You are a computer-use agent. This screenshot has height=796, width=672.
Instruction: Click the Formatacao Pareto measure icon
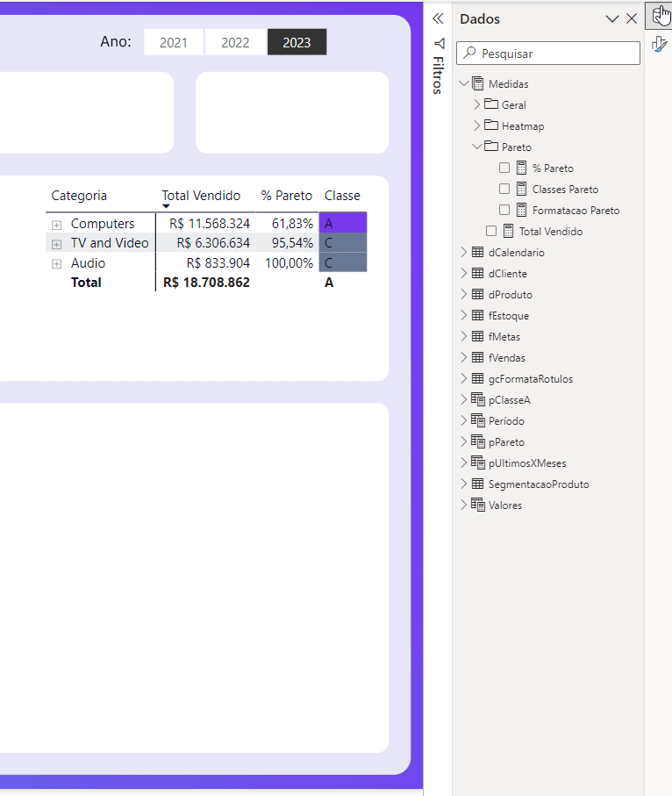point(521,210)
